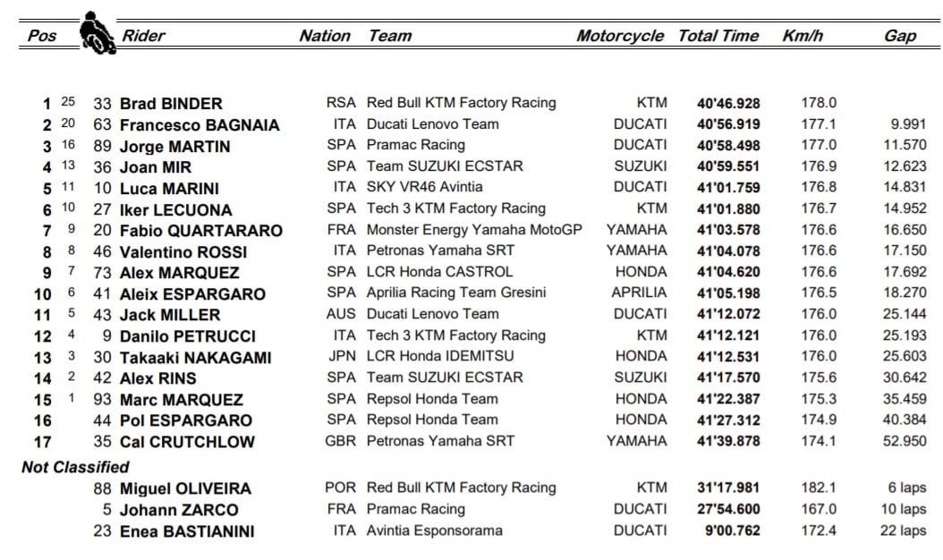Select the Motorcycle column header

[620, 37]
